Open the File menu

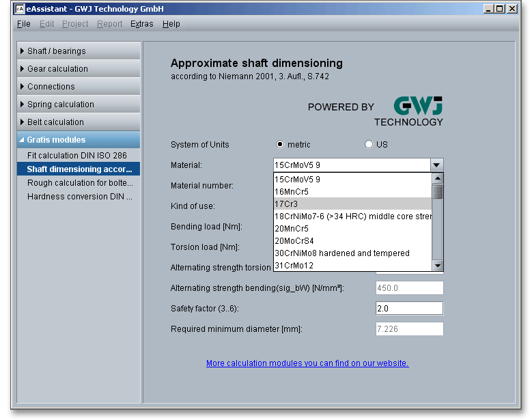[x=23, y=24]
